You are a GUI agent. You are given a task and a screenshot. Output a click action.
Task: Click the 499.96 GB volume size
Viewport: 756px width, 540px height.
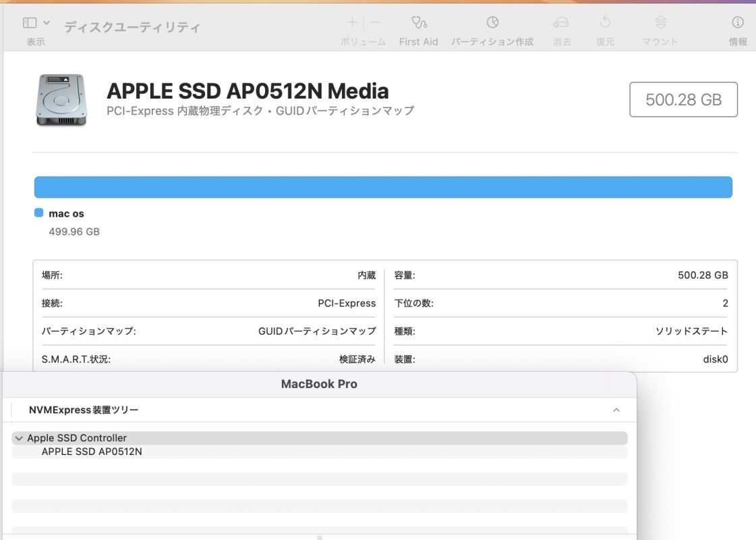(74, 232)
